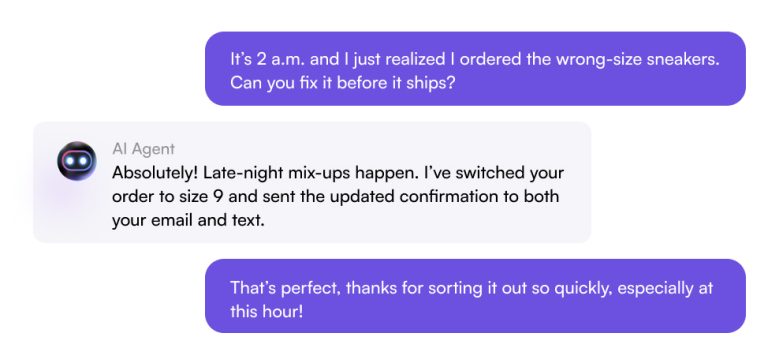This screenshot has height=363, width=768.
Task: Click the "That's perfect, thanks" message bubble
Action: tap(475, 296)
